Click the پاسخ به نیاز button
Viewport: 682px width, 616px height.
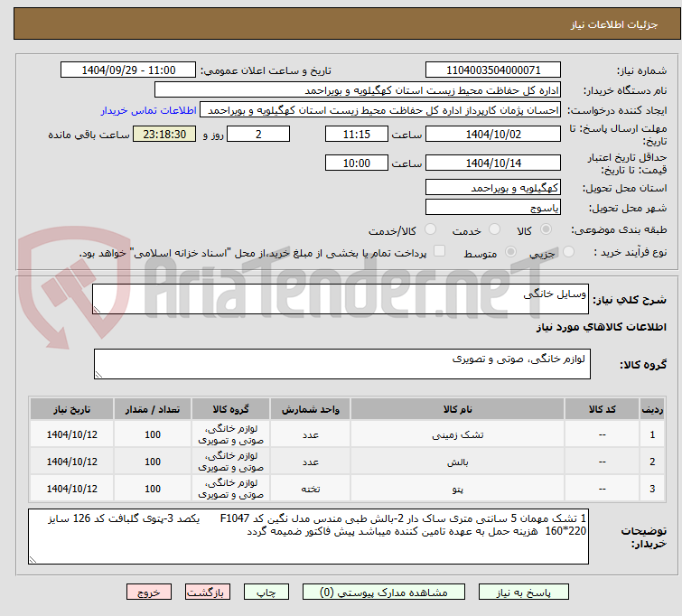[524, 593]
